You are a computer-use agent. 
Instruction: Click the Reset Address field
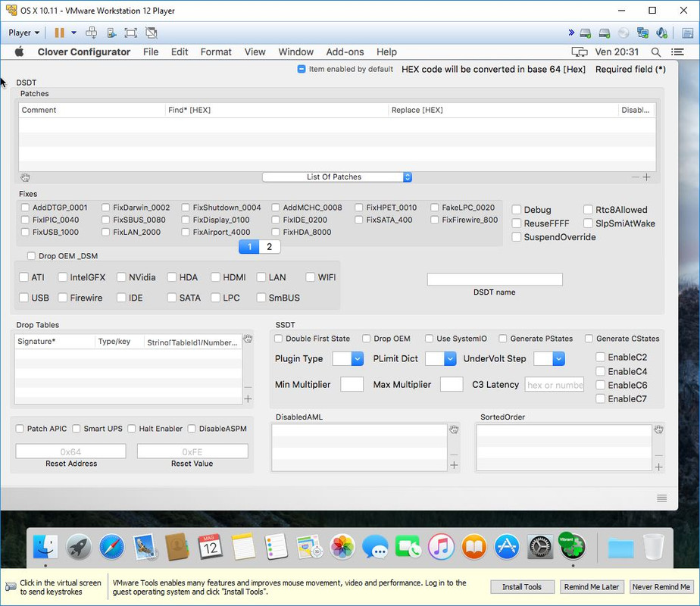tap(71, 451)
